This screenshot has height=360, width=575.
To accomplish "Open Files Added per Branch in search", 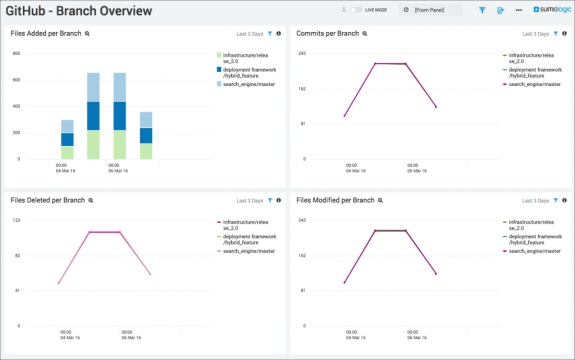I will (x=87, y=33).
